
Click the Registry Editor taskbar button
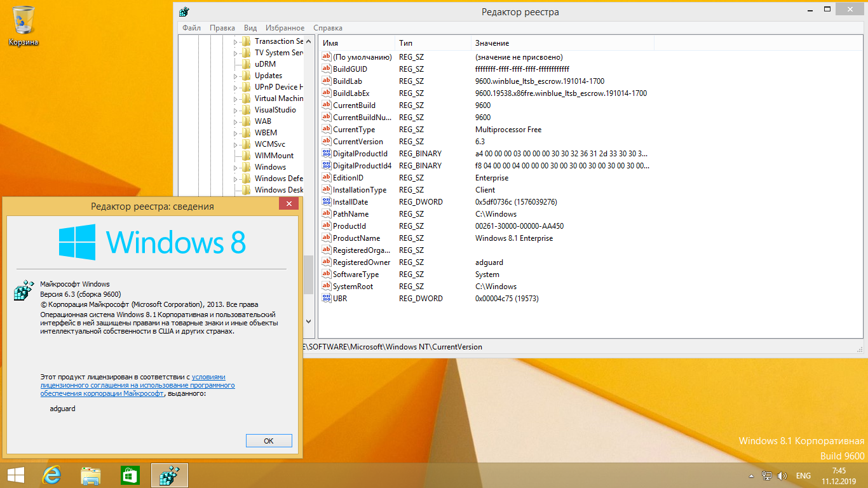[170, 475]
